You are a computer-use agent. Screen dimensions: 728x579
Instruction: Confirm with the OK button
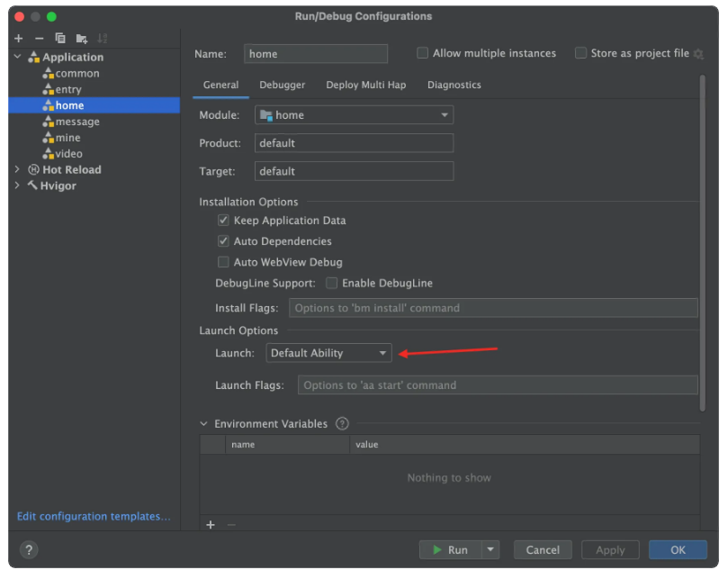678,550
